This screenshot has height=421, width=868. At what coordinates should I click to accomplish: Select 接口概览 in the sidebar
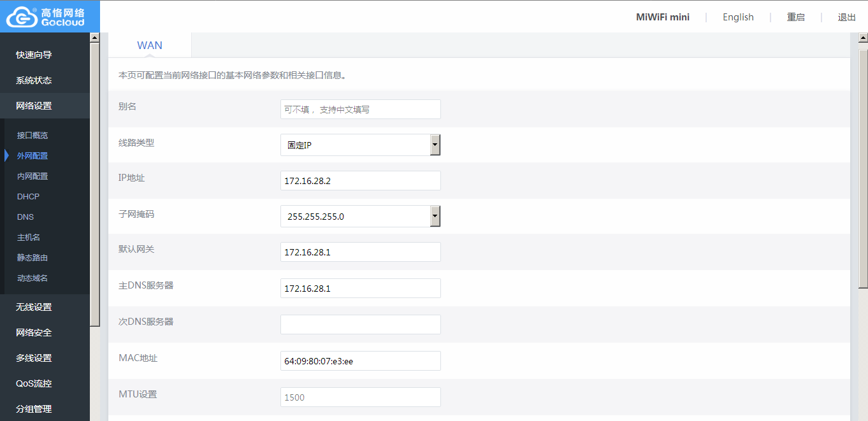tap(33, 136)
